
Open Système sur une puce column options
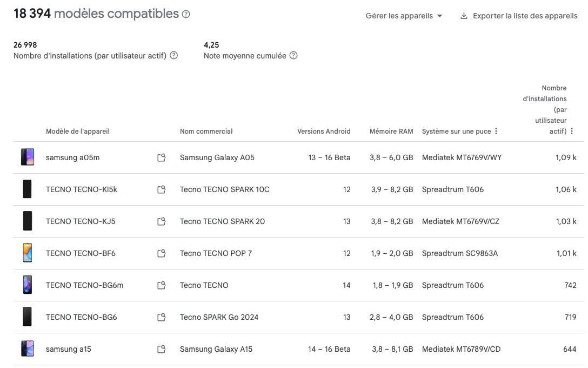[x=496, y=131]
